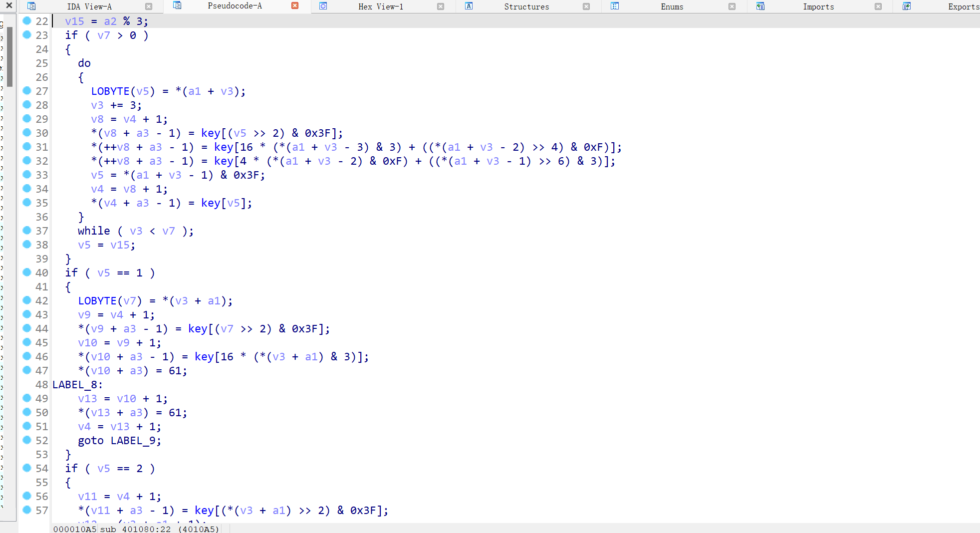
Task: Click the Imports tab icon
Action: (x=760, y=6)
